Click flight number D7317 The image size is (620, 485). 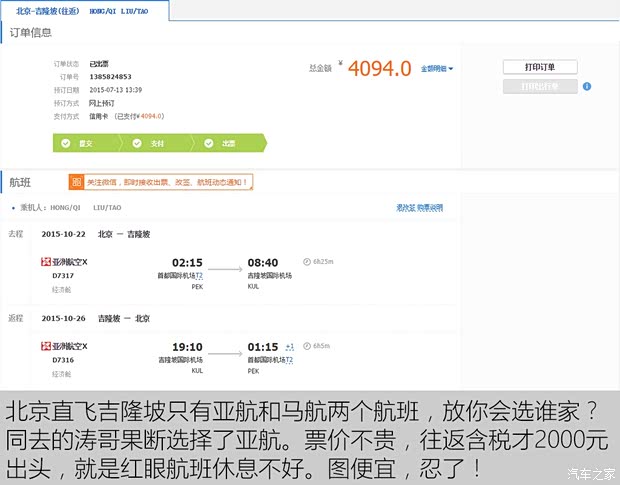[63, 276]
